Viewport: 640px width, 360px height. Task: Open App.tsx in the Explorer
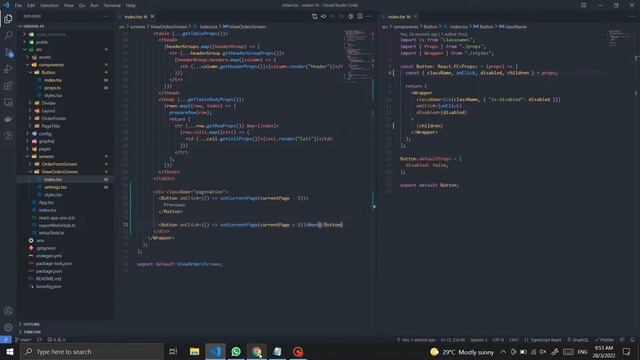pos(46,202)
